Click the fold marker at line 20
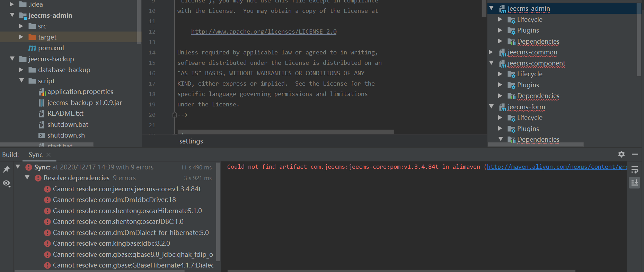 point(175,115)
